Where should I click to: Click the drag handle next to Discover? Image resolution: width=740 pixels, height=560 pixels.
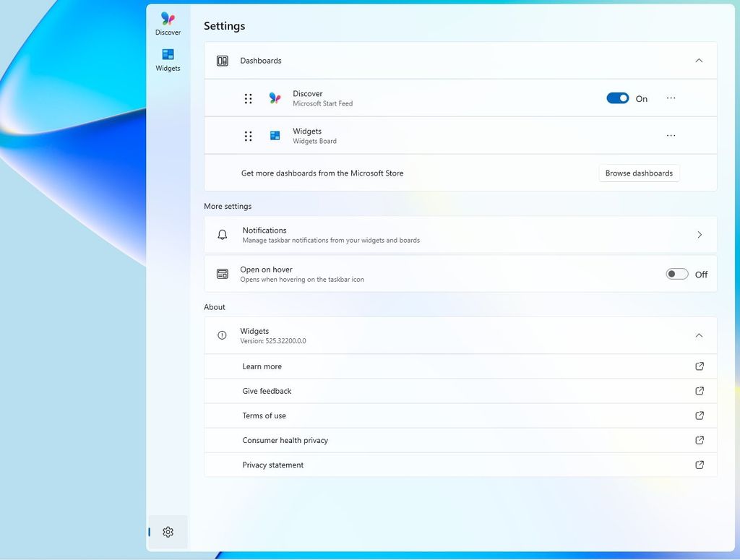(x=248, y=98)
